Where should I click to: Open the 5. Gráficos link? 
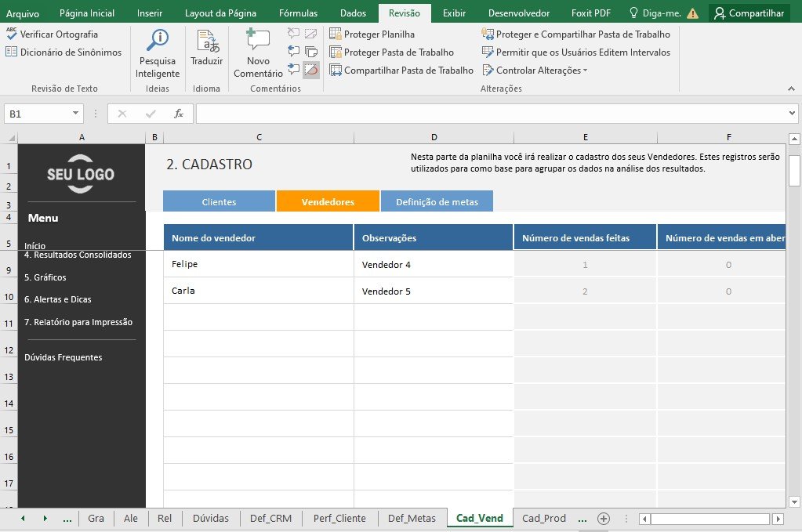pyautogui.click(x=45, y=277)
